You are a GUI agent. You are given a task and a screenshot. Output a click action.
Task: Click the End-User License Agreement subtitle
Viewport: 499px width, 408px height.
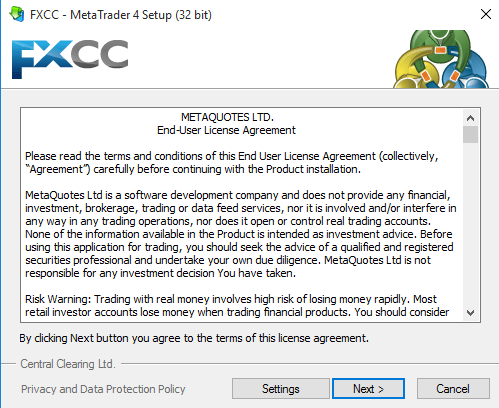(226, 130)
